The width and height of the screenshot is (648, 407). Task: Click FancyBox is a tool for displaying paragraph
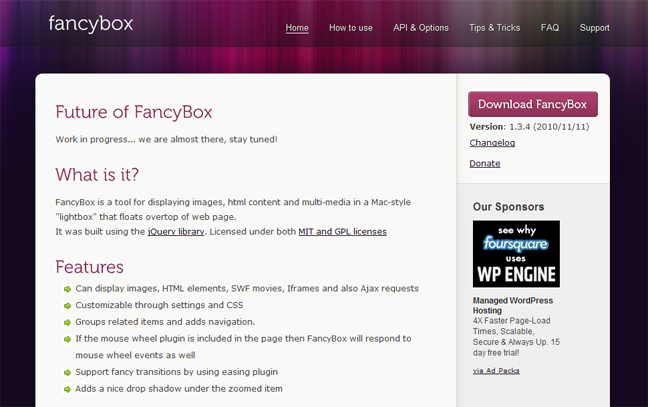(233, 209)
